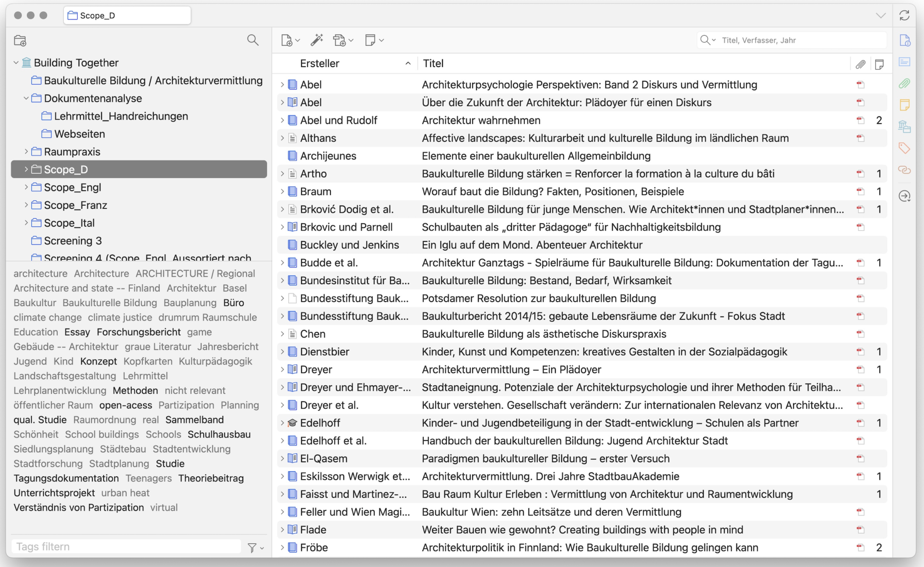The width and height of the screenshot is (924, 567).
Task: Expand the Raumpraxis collection
Action: [26, 152]
